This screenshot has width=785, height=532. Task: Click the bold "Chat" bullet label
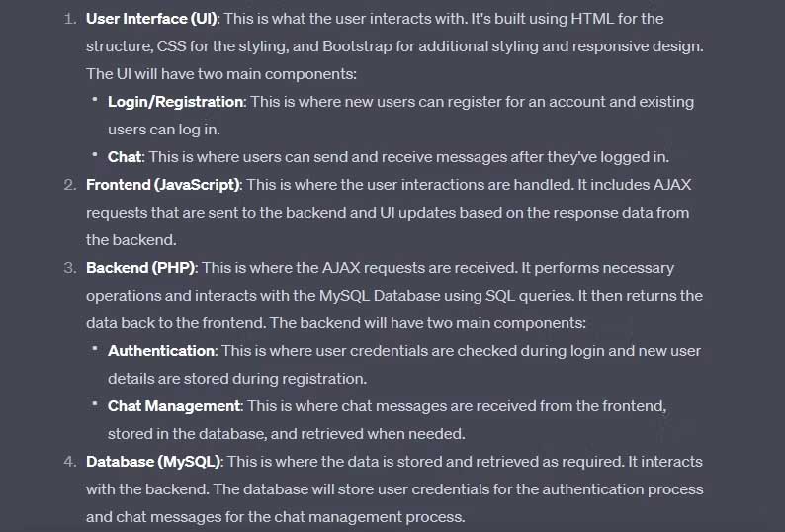point(125,156)
